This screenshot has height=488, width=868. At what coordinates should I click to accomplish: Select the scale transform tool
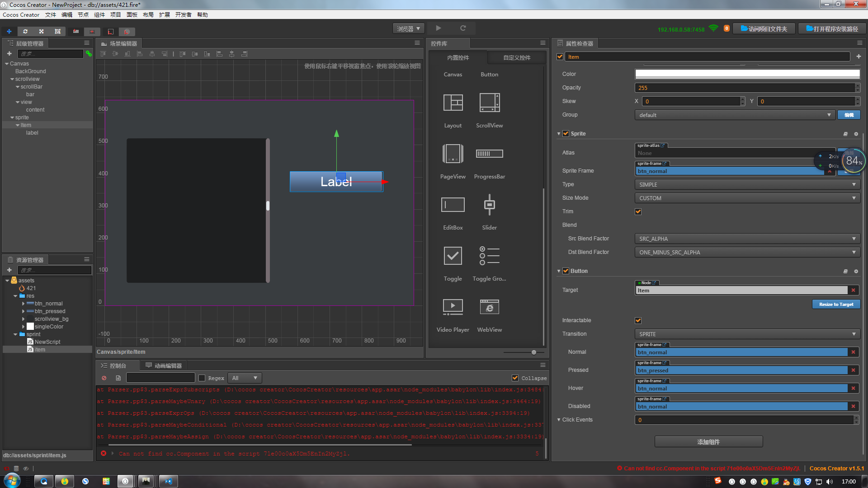coord(41,32)
